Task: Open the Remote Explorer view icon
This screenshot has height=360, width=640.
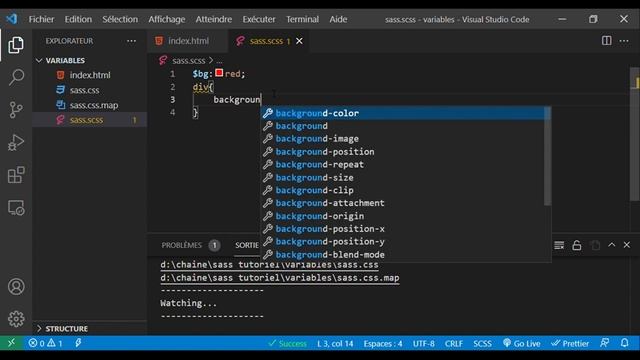Action: point(16,208)
